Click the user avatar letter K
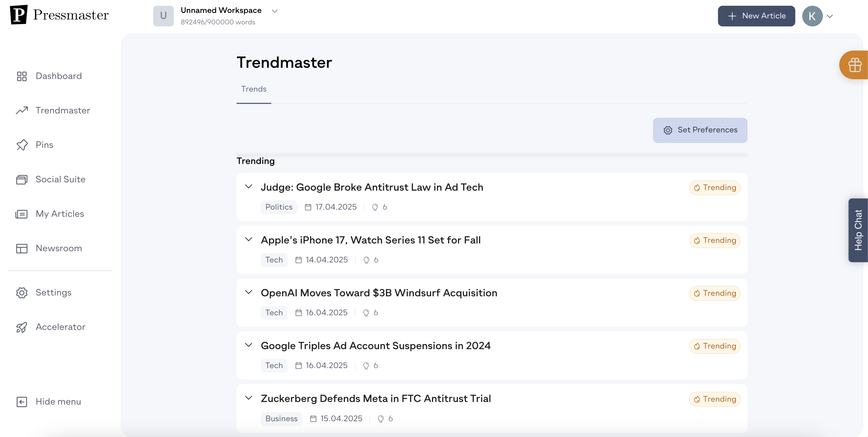The height and width of the screenshot is (437, 868). 812,16
